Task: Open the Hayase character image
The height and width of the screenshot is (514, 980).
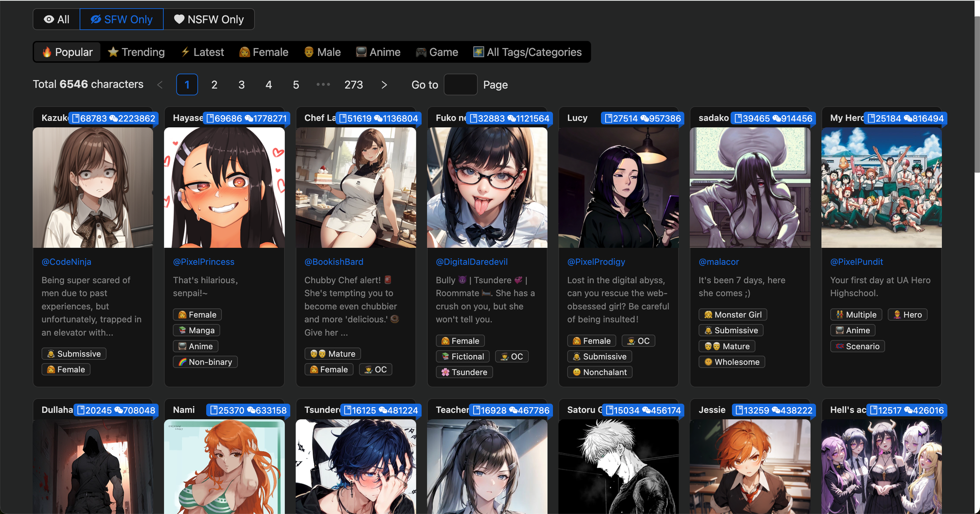Action: coord(224,188)
